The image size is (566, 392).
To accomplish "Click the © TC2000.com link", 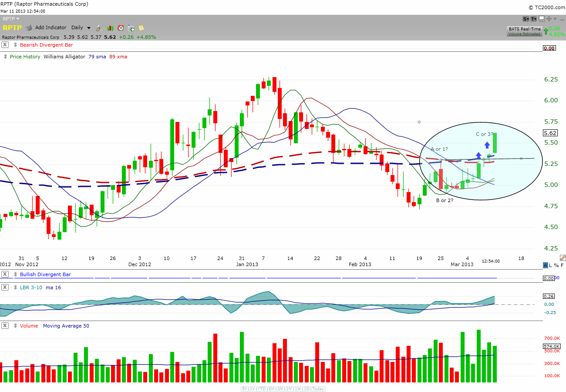I will coord(546,7).
